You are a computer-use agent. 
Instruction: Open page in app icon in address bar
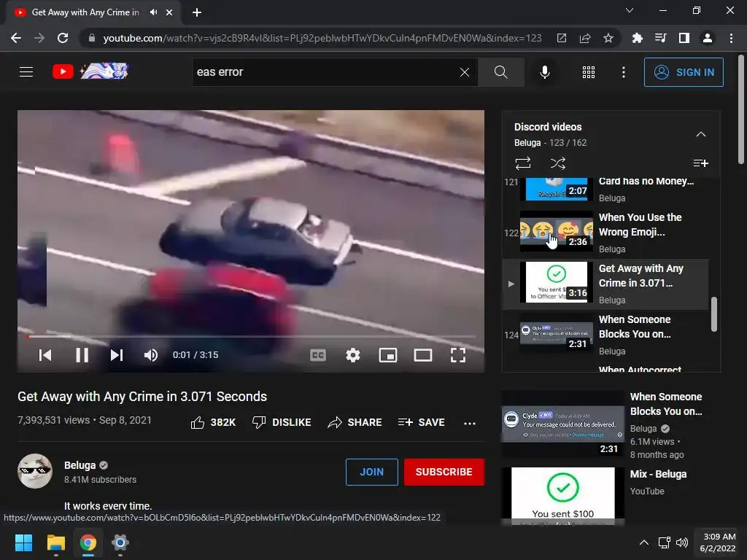tap(562, 38)
